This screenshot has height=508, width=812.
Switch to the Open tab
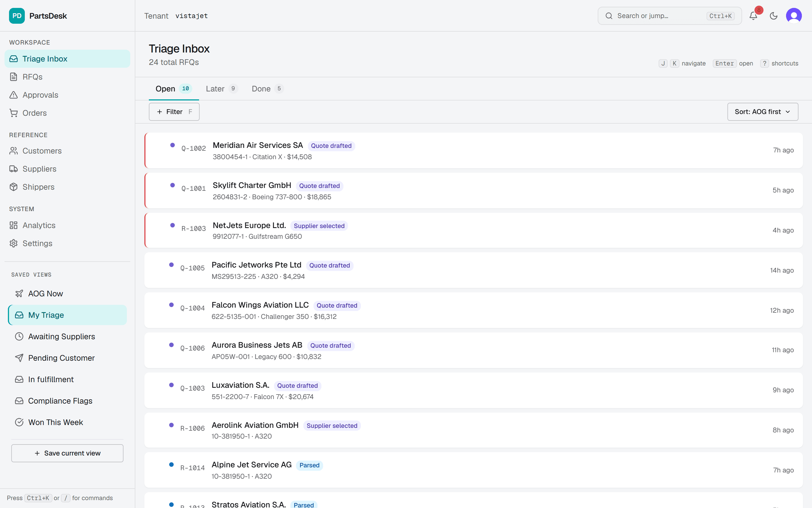[x=173, y=89]
